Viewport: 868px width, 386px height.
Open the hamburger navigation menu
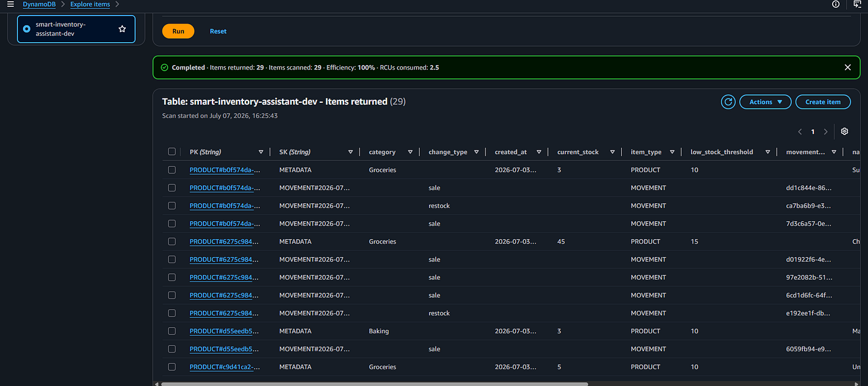pyautogui.click(x=10, y=4)
